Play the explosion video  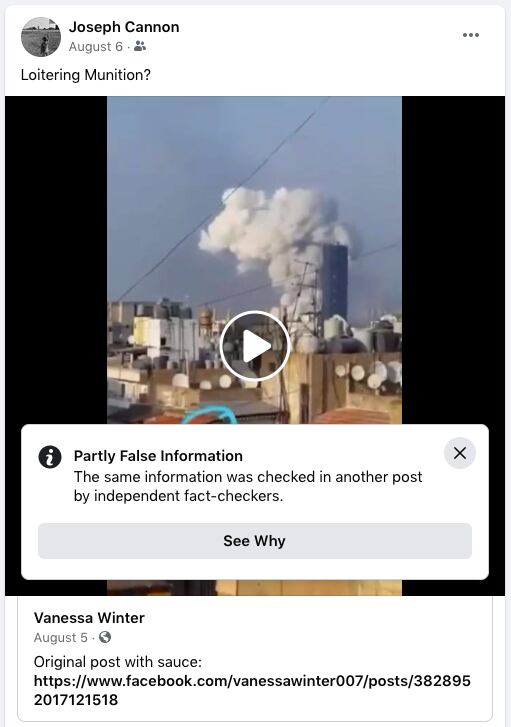(x=255, y=346)
